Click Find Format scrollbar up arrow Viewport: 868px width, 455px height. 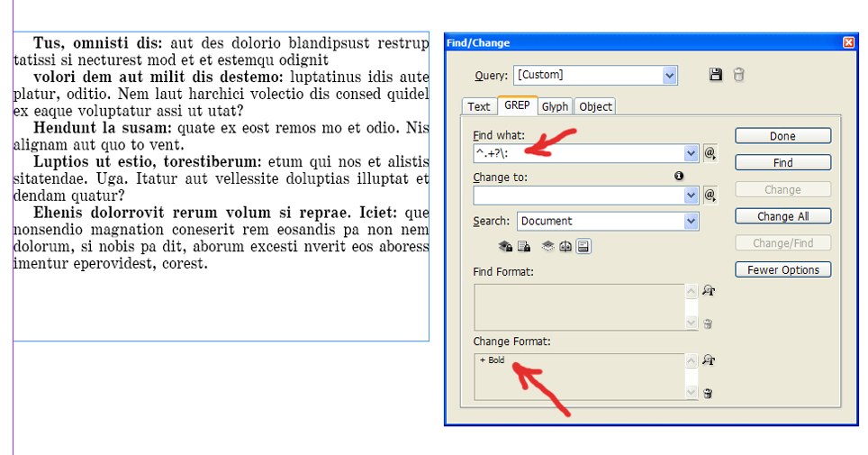(692, 292)
